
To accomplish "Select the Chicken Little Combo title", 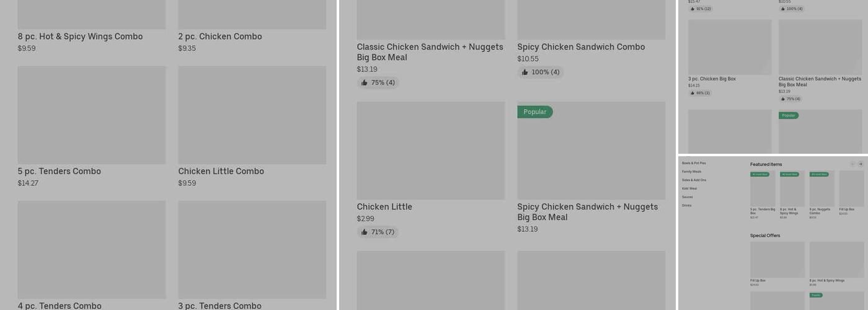I will (x=221, y=171).
